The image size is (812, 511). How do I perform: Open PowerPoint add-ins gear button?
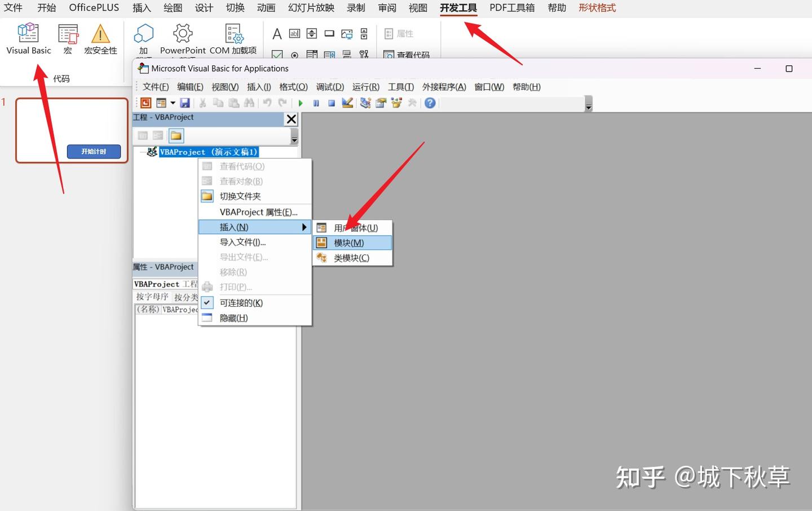coord(183,38)
